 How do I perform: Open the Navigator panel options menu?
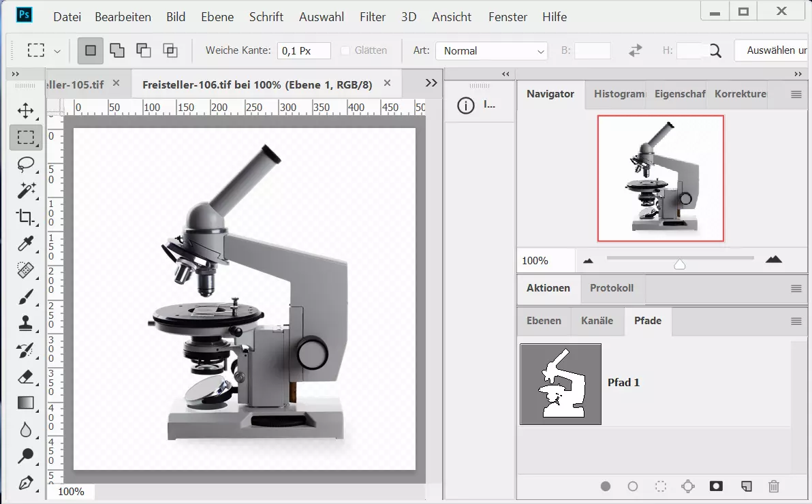click(x=796, y=95)
